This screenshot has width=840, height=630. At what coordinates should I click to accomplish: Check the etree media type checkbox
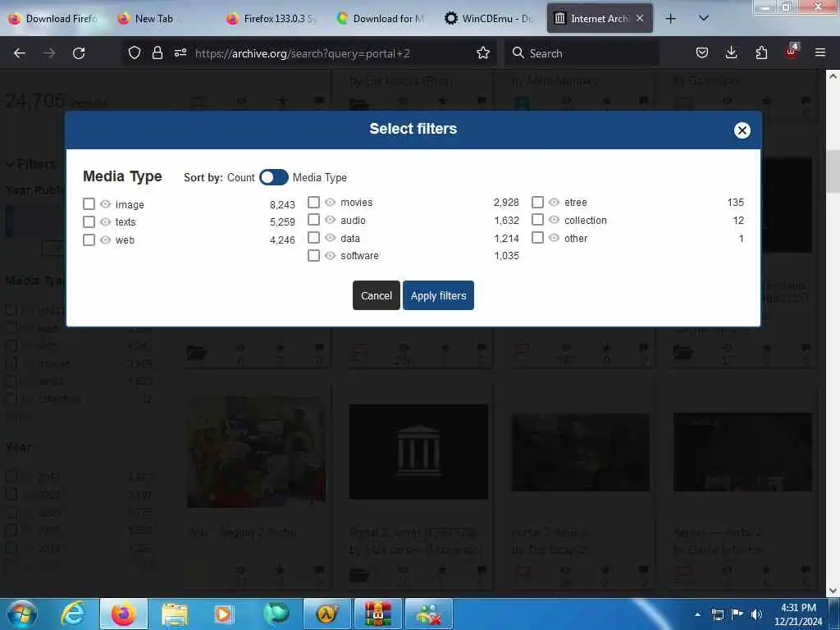coord(537,202)
